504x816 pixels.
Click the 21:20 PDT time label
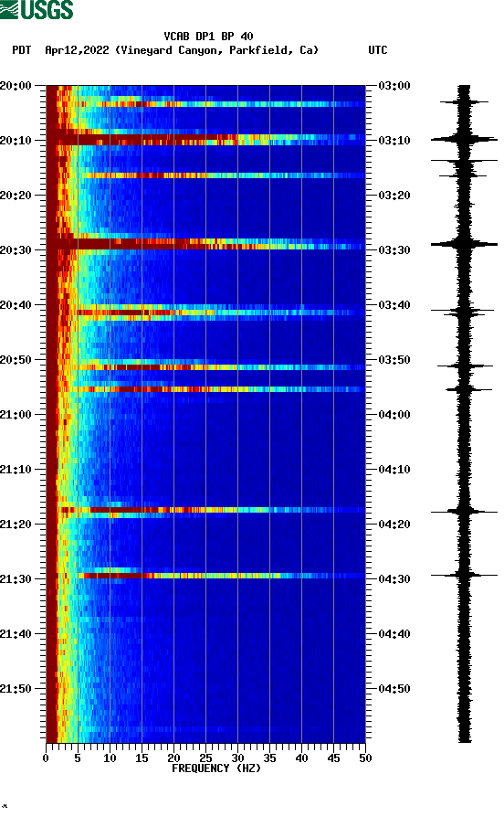(x=16, y=525)
